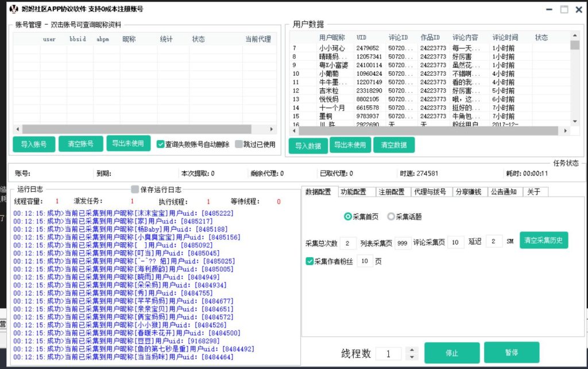
Task: Enable the 跳过已使用 checkbox
Action: 239,145
